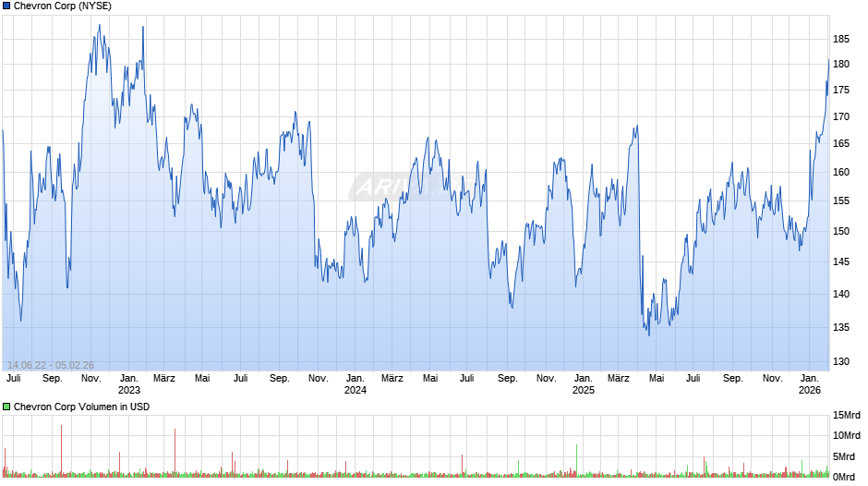Click the tallest red volume spike near Sep. 2022

point(62,449)
